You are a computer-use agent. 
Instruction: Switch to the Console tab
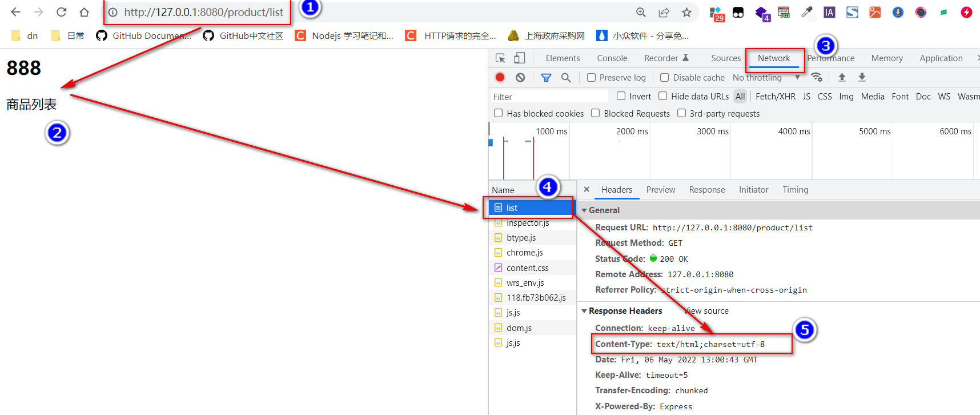pyautogui.click(x=612, y=58)
